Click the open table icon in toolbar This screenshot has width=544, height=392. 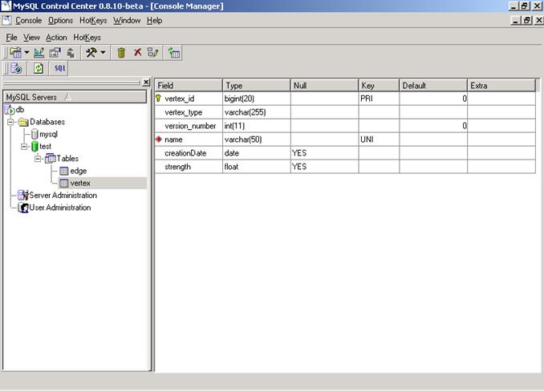15,53
